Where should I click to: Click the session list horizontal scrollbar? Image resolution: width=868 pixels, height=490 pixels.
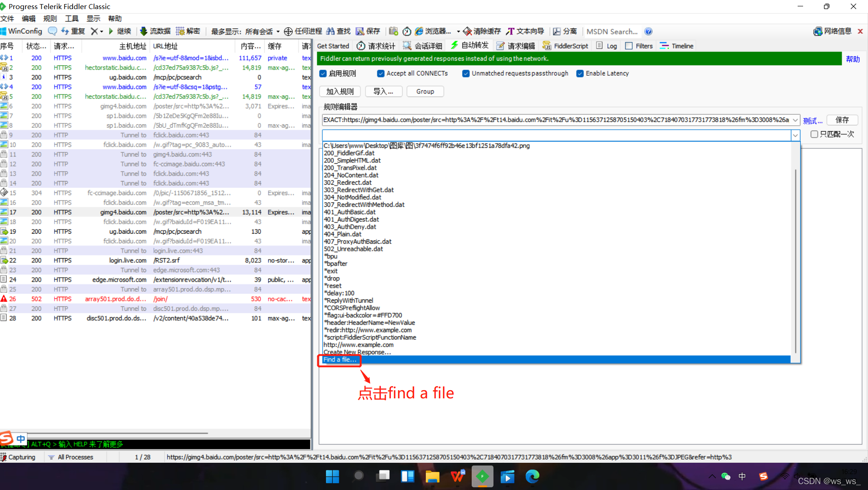tap(104, 433)
